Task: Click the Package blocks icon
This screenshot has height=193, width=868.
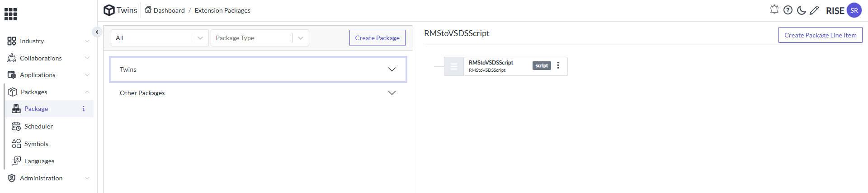Action: 16,109
